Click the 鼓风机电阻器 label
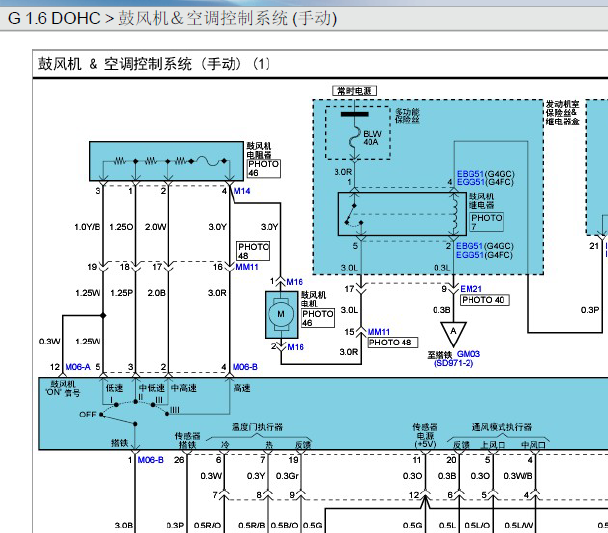 pyautogui.click(x=259, y=150)
